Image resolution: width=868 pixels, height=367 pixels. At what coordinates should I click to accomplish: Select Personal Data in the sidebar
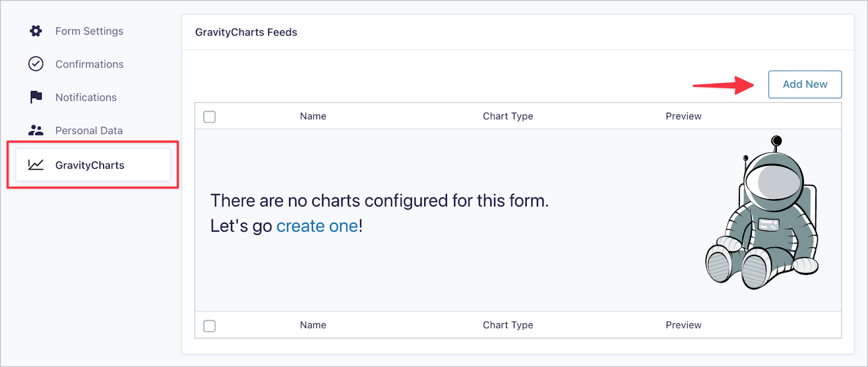(x=89, y=131)
